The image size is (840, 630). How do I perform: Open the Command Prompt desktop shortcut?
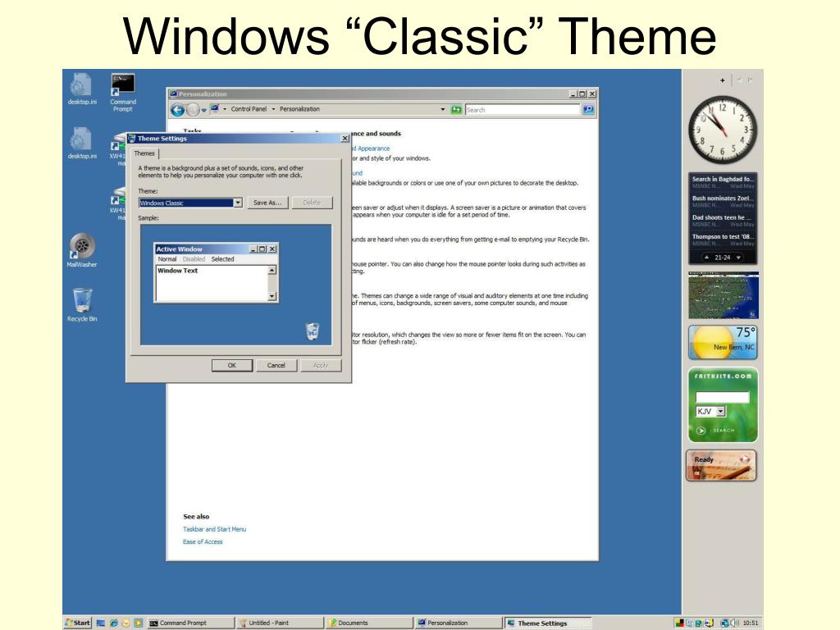[123, 92]
